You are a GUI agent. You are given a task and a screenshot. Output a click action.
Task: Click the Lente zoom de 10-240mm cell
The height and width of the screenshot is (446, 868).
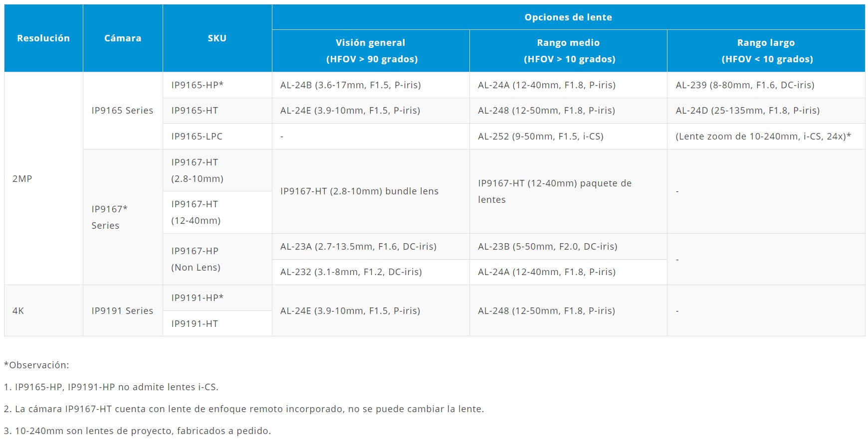(763, 137)
